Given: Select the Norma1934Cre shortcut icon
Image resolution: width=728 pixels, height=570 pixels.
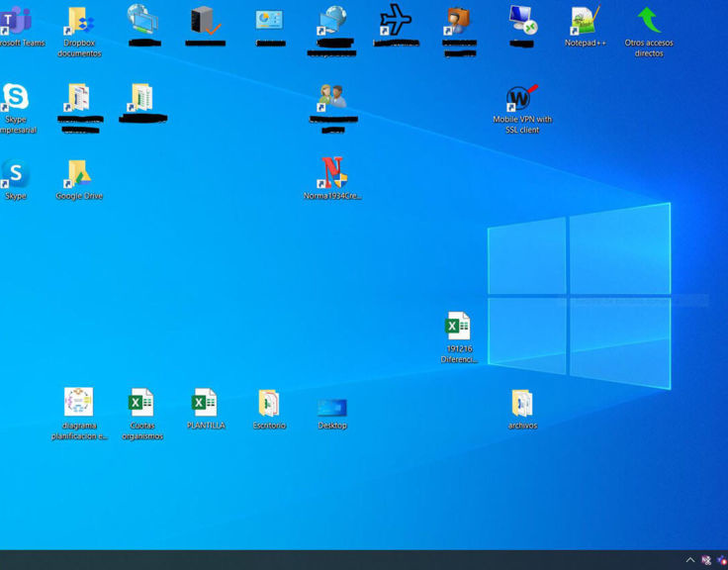Looking at the screenshot, I should click(x=332, y=174).
